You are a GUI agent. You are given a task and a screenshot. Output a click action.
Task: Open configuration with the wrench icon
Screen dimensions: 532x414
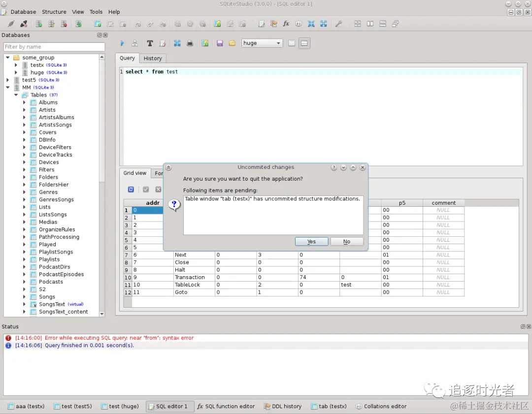[338, 24]
